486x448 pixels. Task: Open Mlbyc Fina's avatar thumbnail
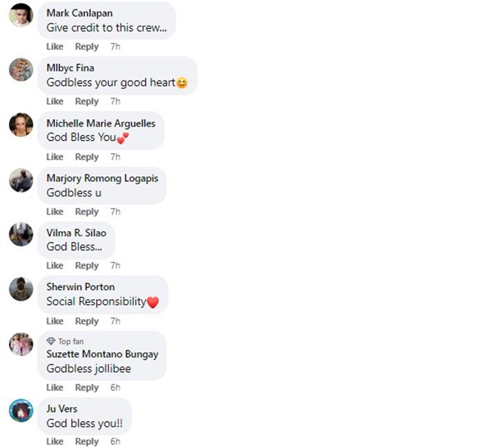21,70
